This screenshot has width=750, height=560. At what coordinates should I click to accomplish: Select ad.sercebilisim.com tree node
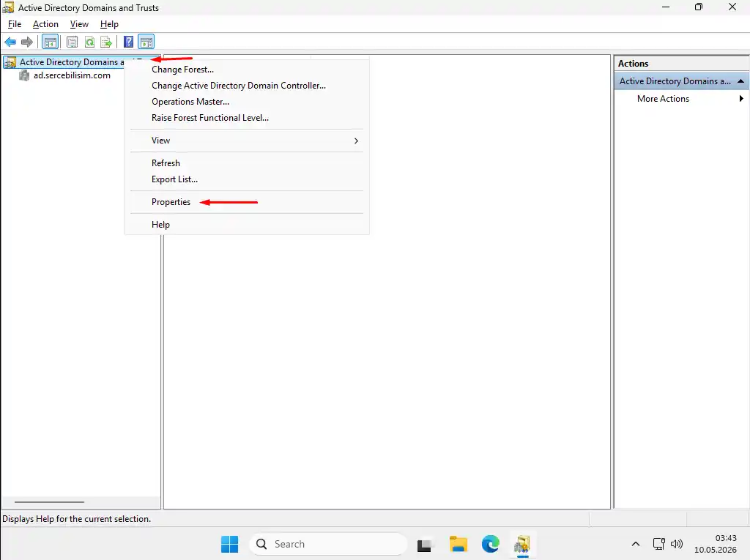[72, 75]
